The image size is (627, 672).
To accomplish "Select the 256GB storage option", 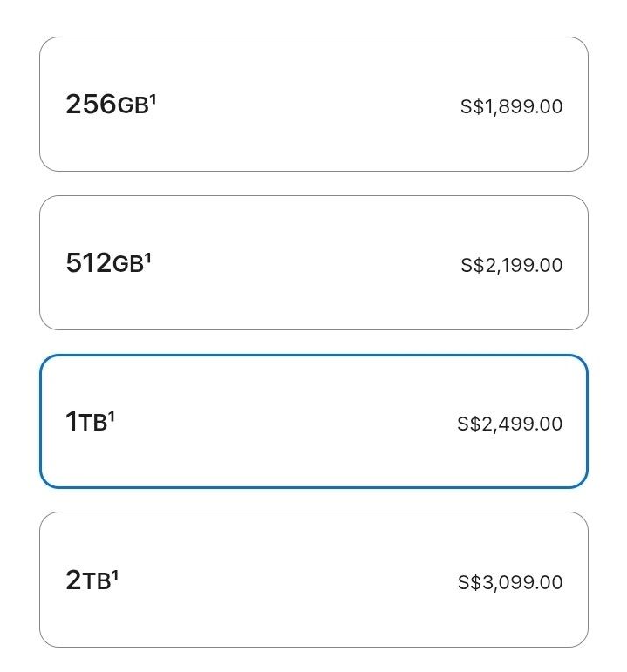I will [x=313, y=105].
